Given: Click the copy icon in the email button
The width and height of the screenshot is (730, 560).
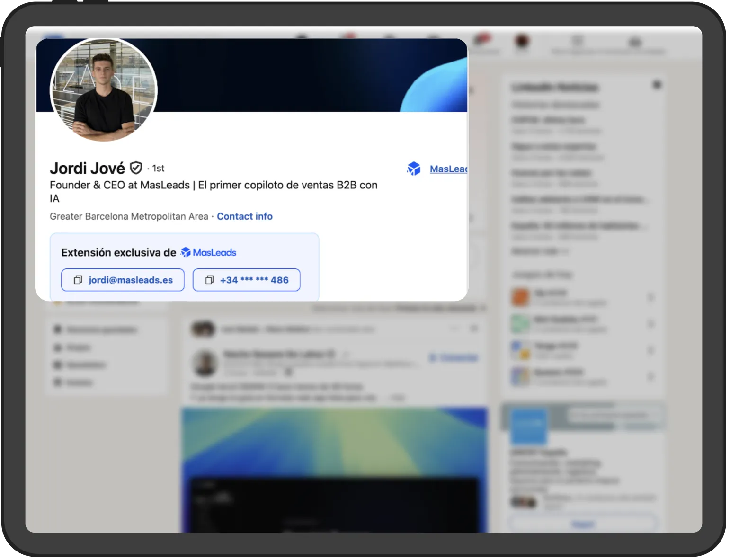Looking at the screenshot, I should coord(78,280).
